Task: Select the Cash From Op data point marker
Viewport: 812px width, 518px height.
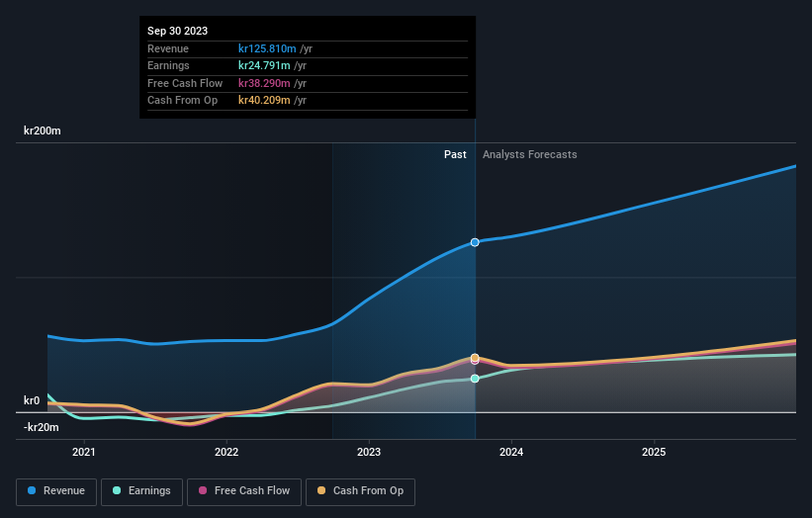Action: pyautogui.click(x=475, y=358)
